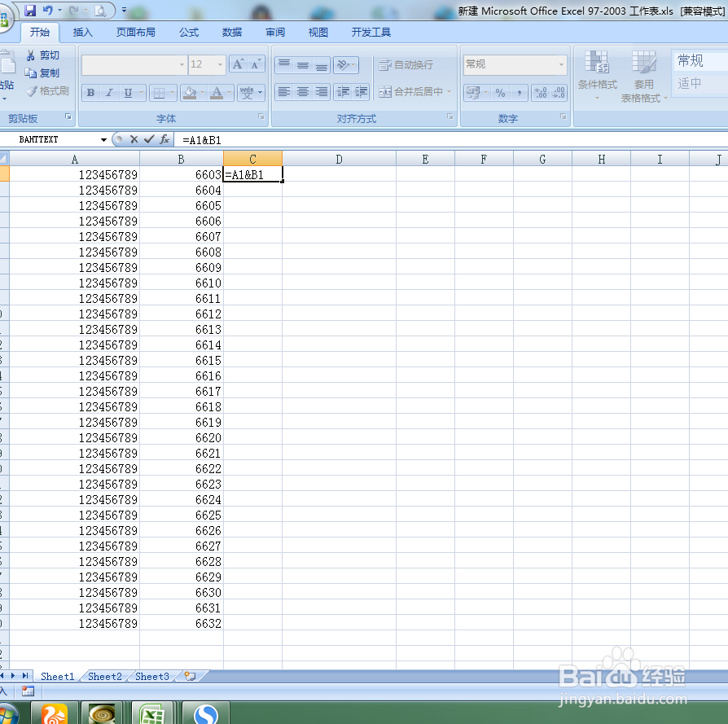Click the cell borders icon
This screenshot has width=728, height=724.
160,93
